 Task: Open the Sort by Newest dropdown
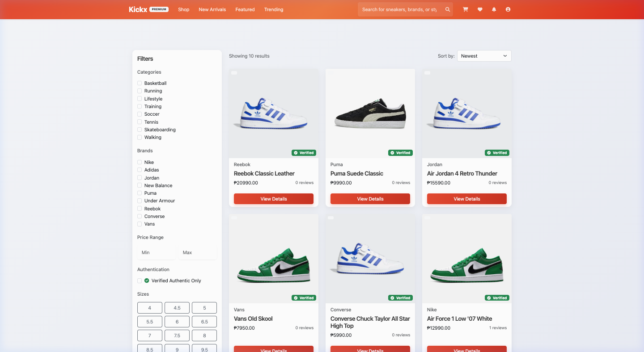coord(484,56)
